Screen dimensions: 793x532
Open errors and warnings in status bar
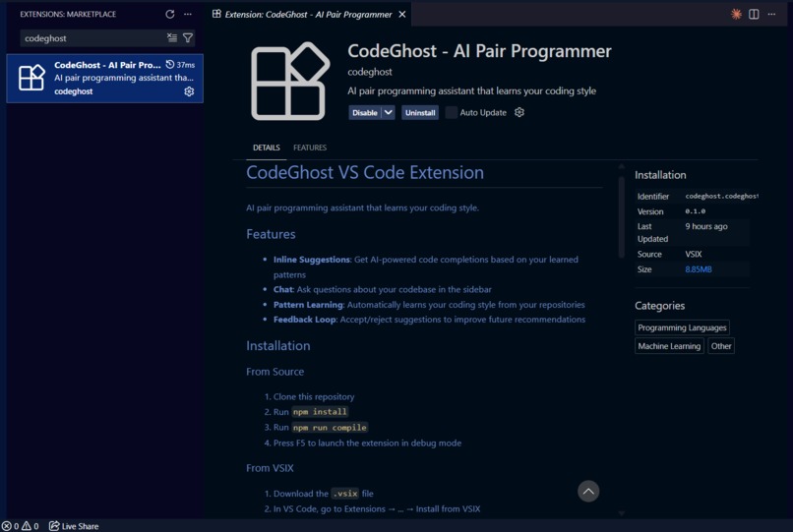(21, 526)
